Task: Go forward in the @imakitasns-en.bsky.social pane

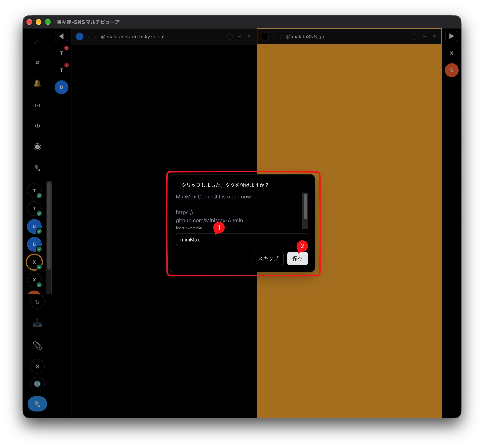Action: click(96, 37)
